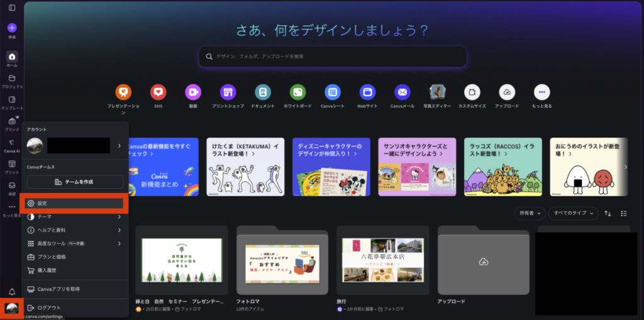Click the Upload (アップロード) cloud icon
The width and height of the screenshot is (644, 320).
508,92
